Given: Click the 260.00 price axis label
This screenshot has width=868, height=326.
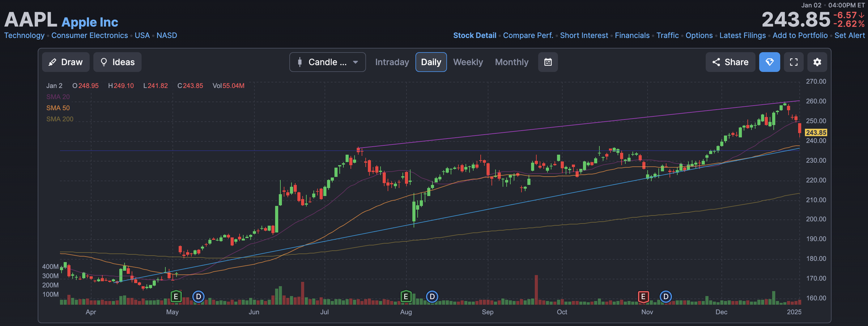Looking at the screenshot, I should pyautogui.click(x=816, y=101).
